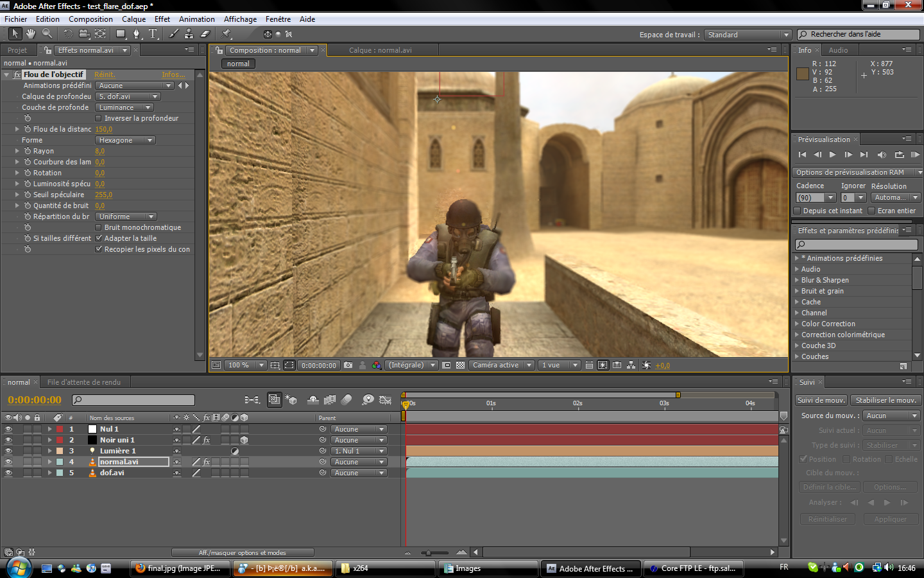Switch to File d'attente de rendu tab
The height and width of the screenshot is (578, 924).
[x=84, y=382]
